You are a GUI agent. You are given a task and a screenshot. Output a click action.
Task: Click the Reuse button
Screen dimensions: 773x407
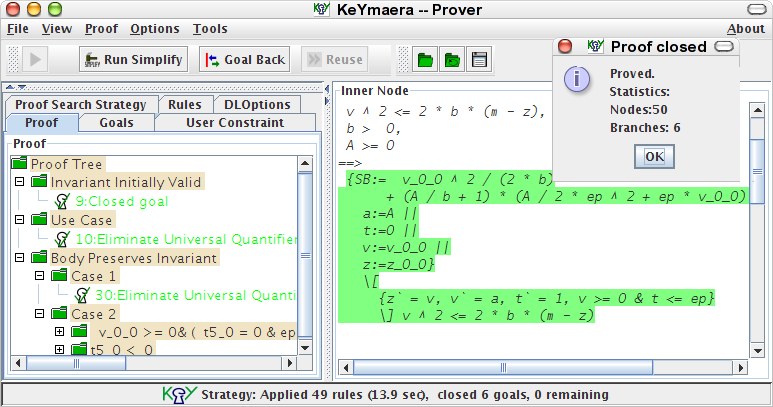point(335,60)
